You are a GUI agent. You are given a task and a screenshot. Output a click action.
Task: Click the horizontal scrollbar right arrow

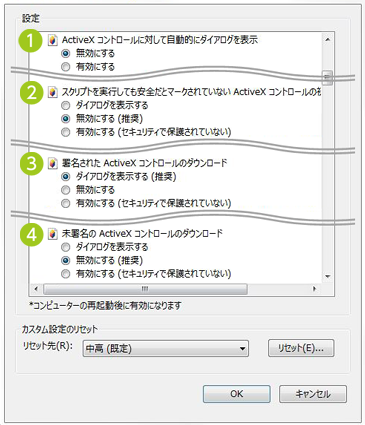[x=314, y=289]
